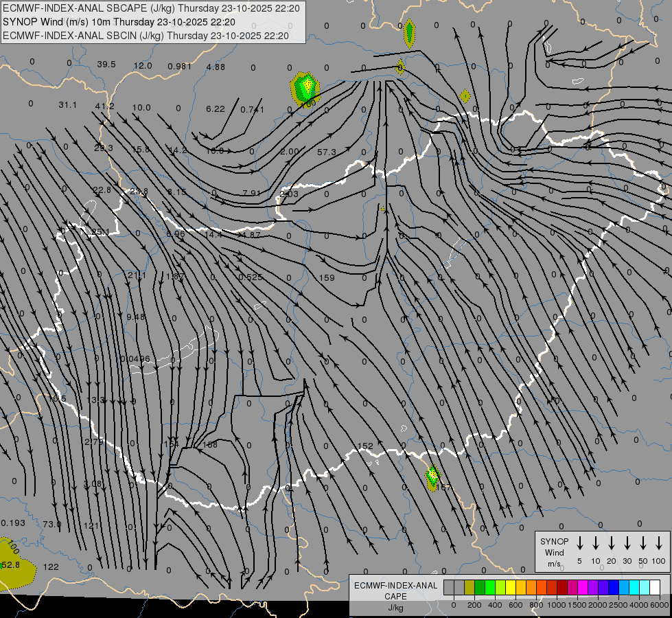Click the map value 13.3
Screen dimensions: 672x618
pyautogui.click(x=95, y=400)
